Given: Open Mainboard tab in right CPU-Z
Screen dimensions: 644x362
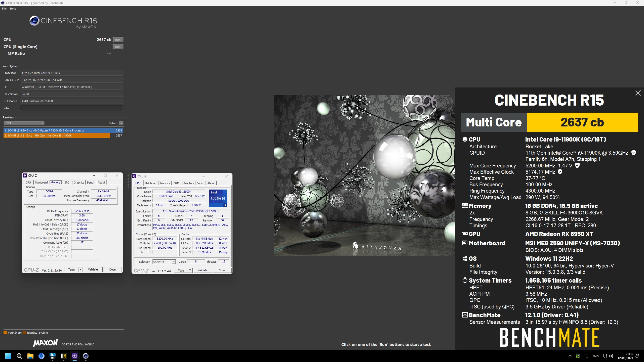Looking at the screenshot, I should point(151,183).
